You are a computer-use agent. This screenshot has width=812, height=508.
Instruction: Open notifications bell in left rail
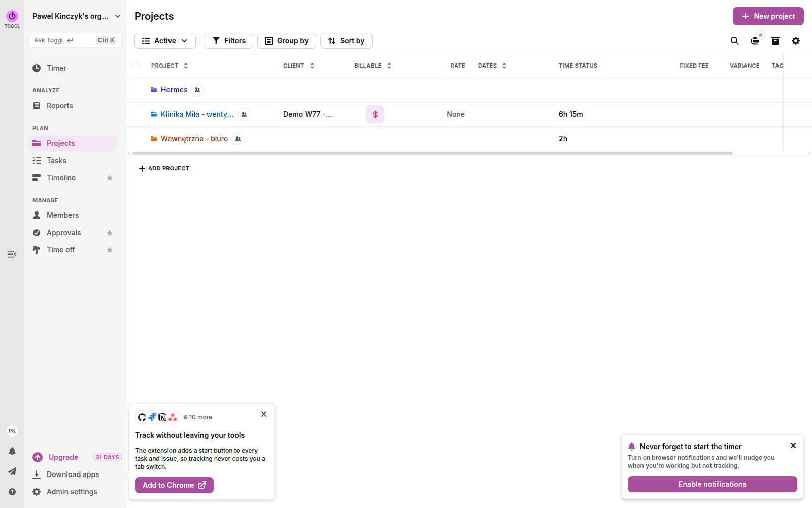pyautogui.click(x=12, y=451)
